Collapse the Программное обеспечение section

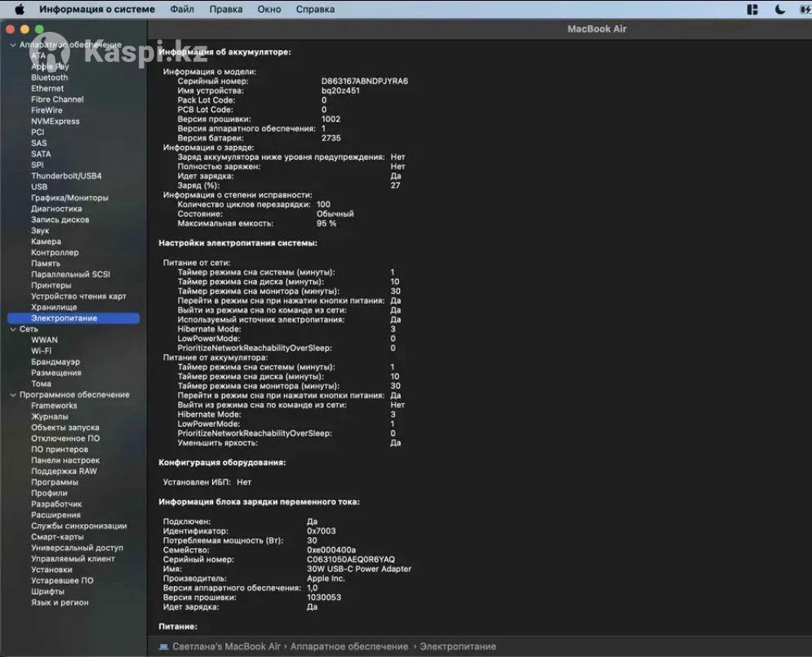12,395
